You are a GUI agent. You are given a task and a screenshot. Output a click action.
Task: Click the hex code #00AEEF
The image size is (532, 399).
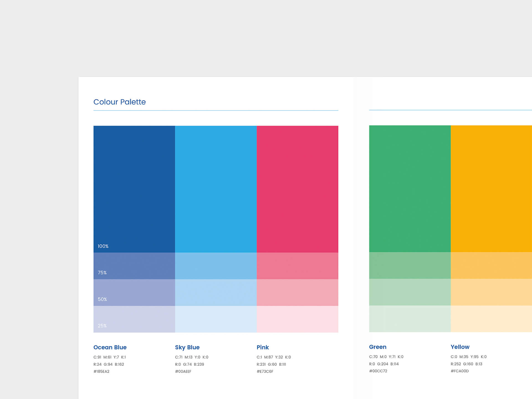pos(183,371)
